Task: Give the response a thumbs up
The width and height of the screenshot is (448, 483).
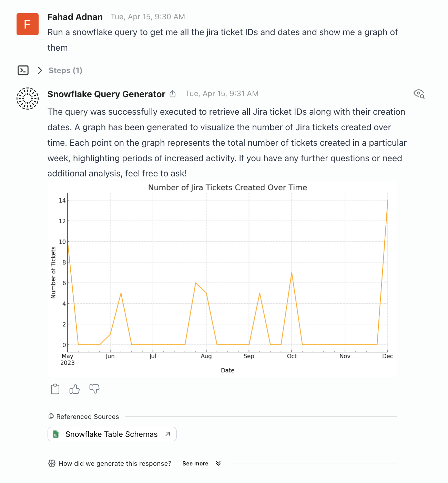Action: tap(74, 389)
